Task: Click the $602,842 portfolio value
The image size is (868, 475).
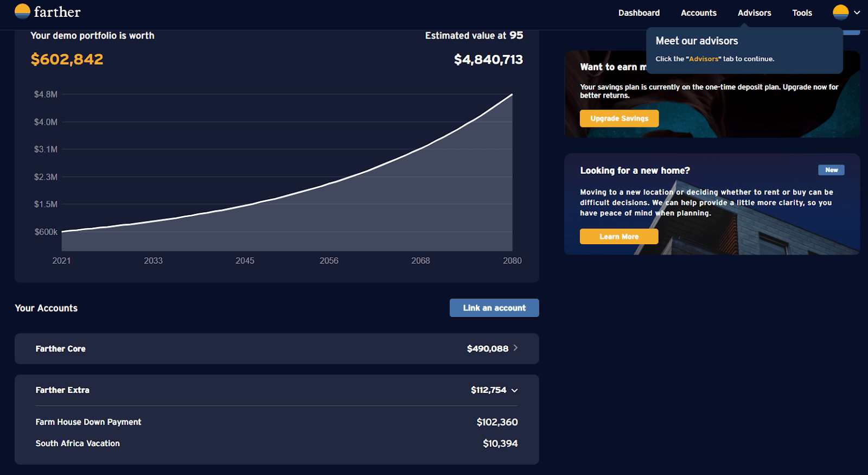Action: (67, 59)
